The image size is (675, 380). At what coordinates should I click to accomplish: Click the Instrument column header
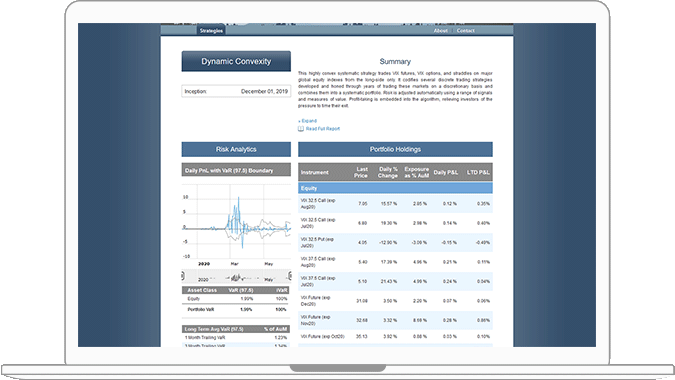(315, 172)
